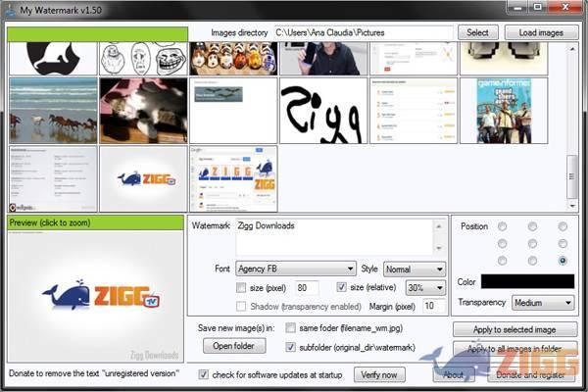Select the horses on beach thumbnail
The height and width of the screenshot is (392, 588).
[x=53, y=111]
